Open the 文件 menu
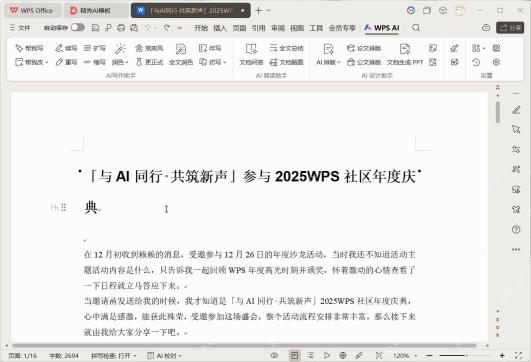 coord(20,28)
